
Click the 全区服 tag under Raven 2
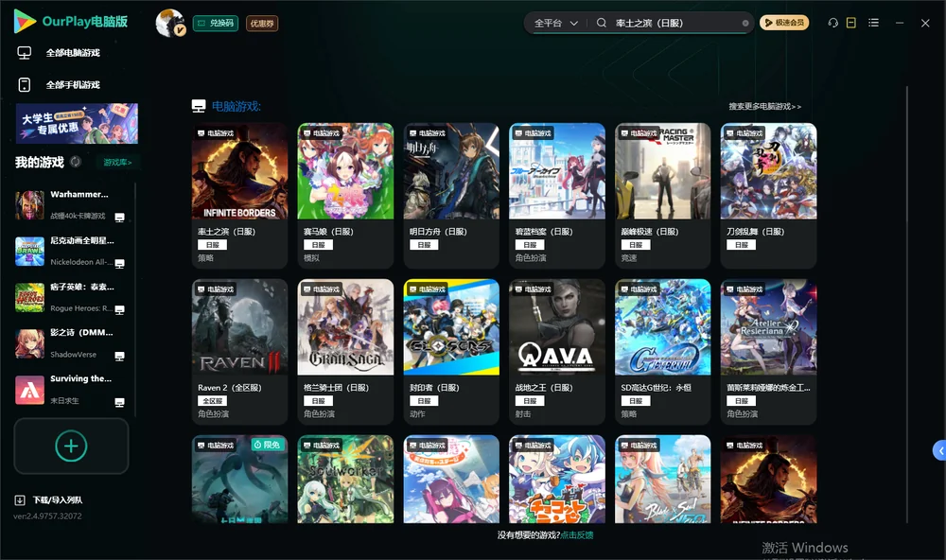(212, 401)
